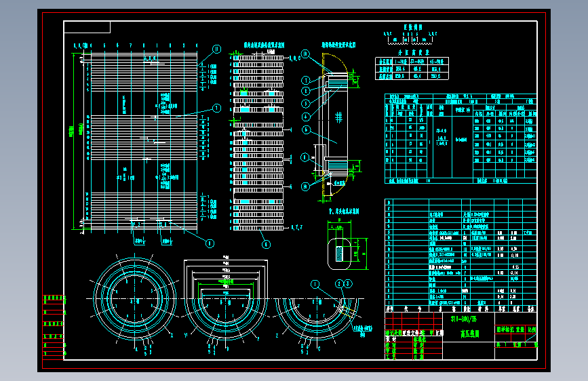This screenshot has height=381, width=588.
Task: Click the red revision strip on the left border
Action: (54, 327)
